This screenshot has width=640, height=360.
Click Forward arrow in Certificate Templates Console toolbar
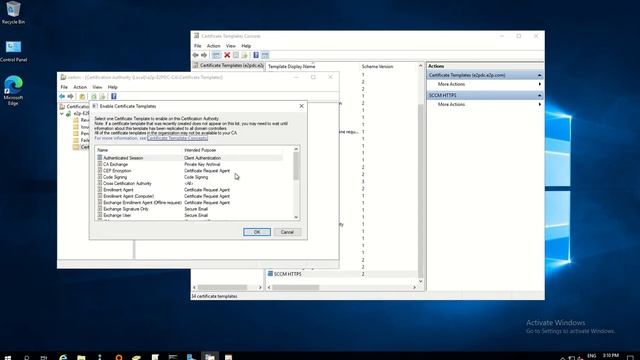204,55
